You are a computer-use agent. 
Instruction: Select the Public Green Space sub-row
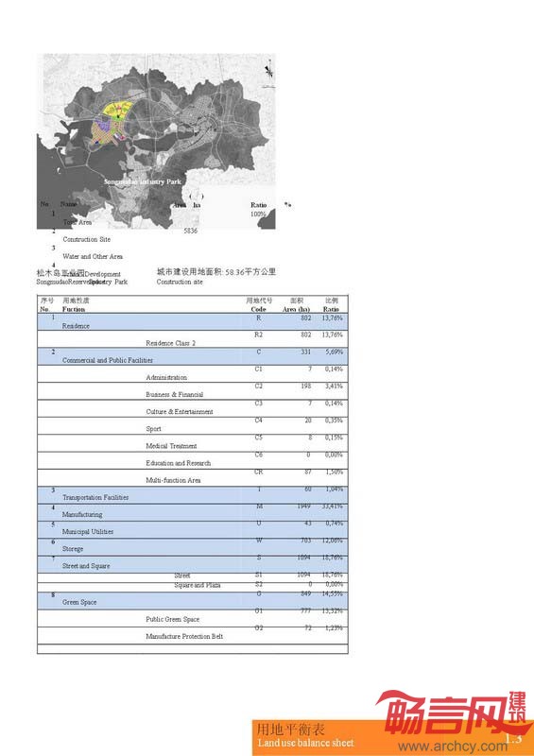pyautogui.click(x=193, y=618)
